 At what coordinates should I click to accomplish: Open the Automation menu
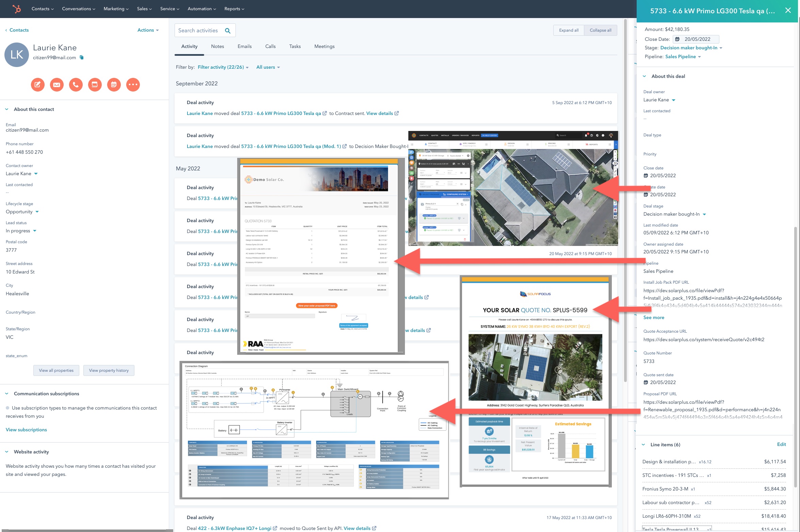(x=202, y=9)
